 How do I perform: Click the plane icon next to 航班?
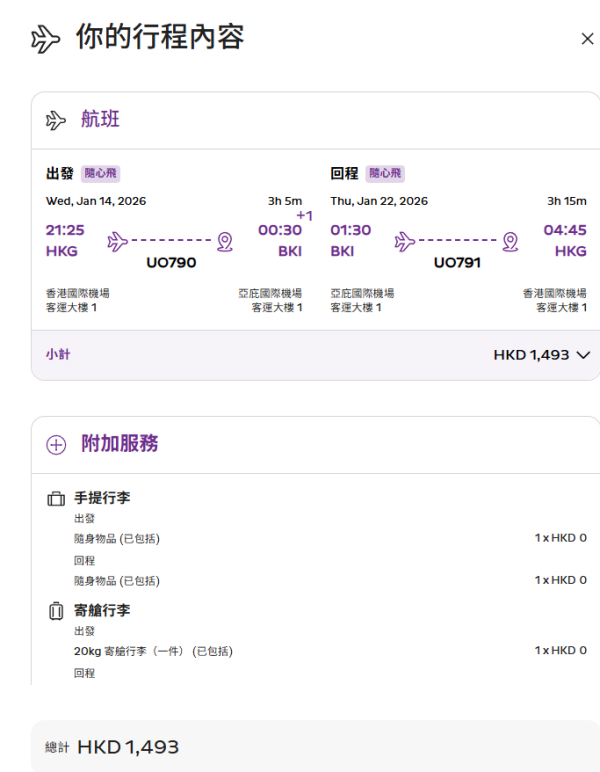click(x=56, y=120)
